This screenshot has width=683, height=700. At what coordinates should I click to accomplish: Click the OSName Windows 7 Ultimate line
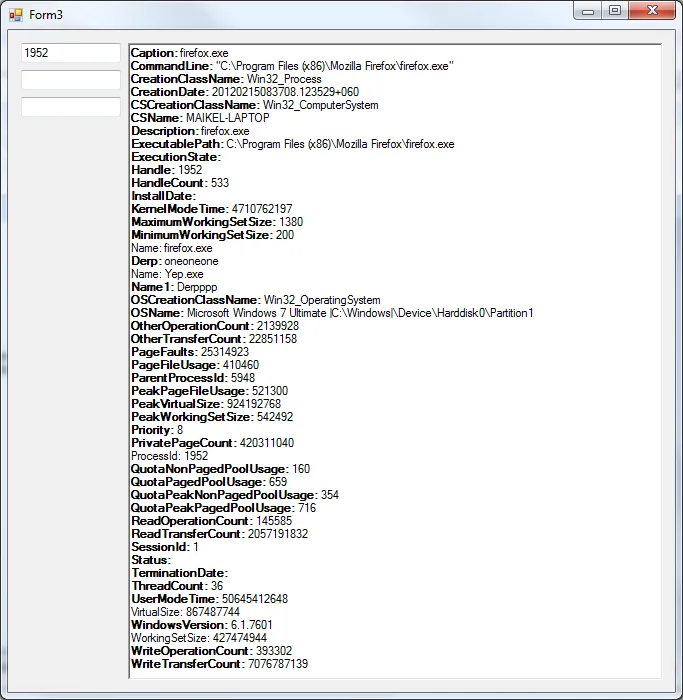click(x=332, y=313)
